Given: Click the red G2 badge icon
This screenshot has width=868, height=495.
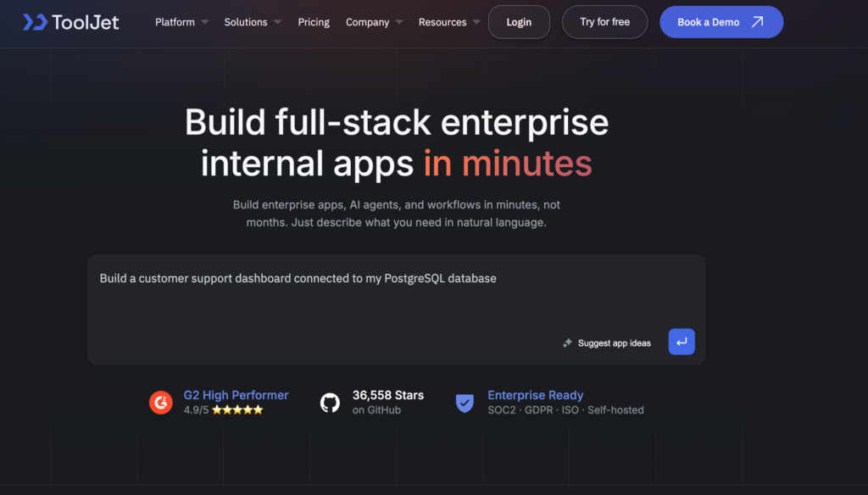Looking at the screenshot, I should 161,403.
